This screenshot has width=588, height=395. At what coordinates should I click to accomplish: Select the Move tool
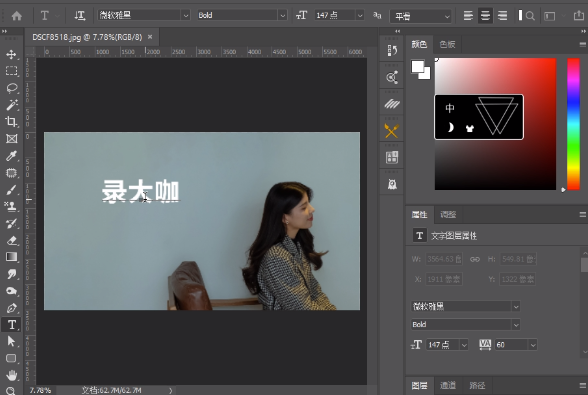point(11,54)
